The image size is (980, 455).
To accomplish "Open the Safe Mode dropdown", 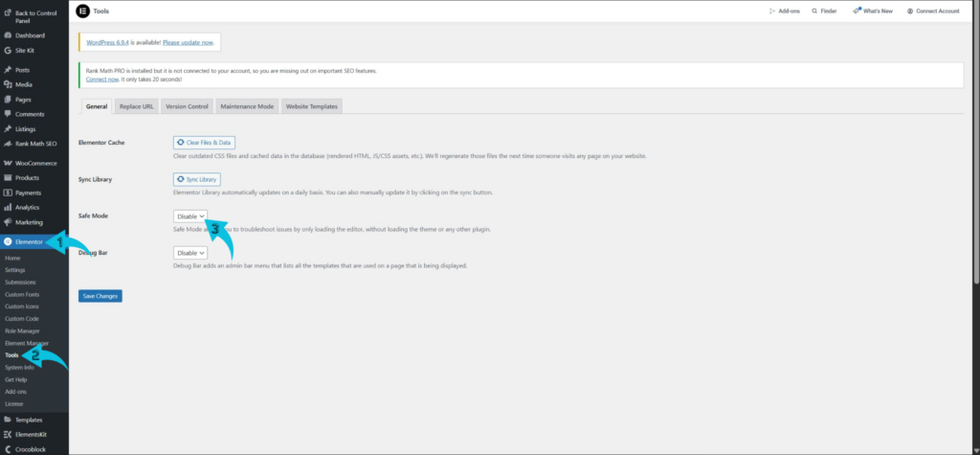I will pyautogui.click(x=190, y=216).
